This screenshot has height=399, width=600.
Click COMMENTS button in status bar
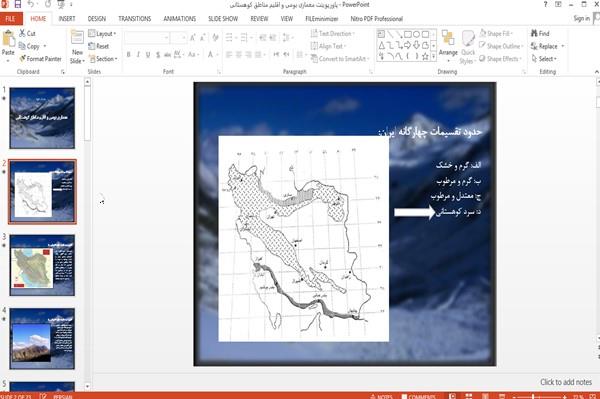click(418, 396)
